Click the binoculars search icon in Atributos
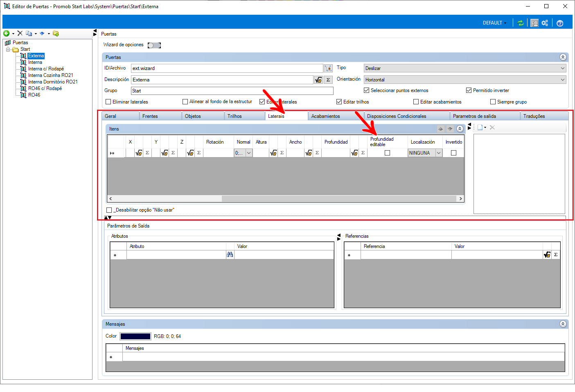575x392 pixels. point(230,255)
